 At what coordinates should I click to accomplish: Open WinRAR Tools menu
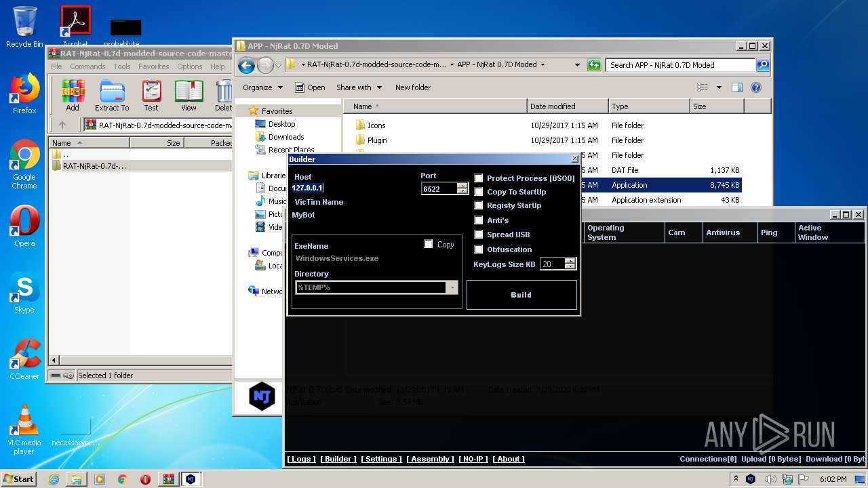(122, 66)
